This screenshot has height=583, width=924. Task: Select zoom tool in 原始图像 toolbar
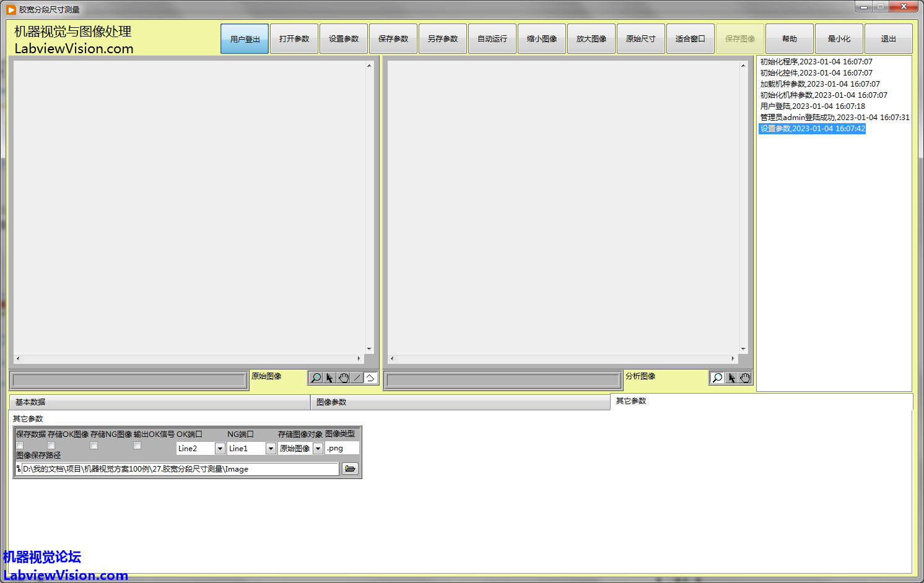click(x=316, y=378)
